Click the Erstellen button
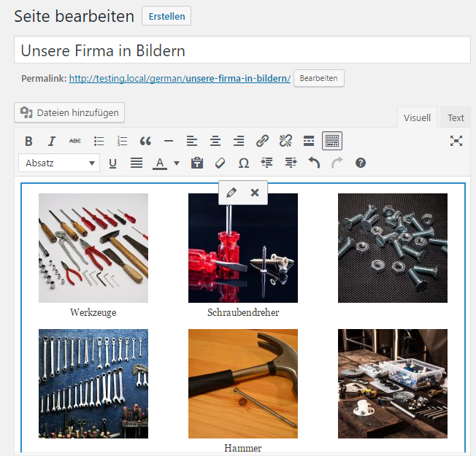 point(166,16)
